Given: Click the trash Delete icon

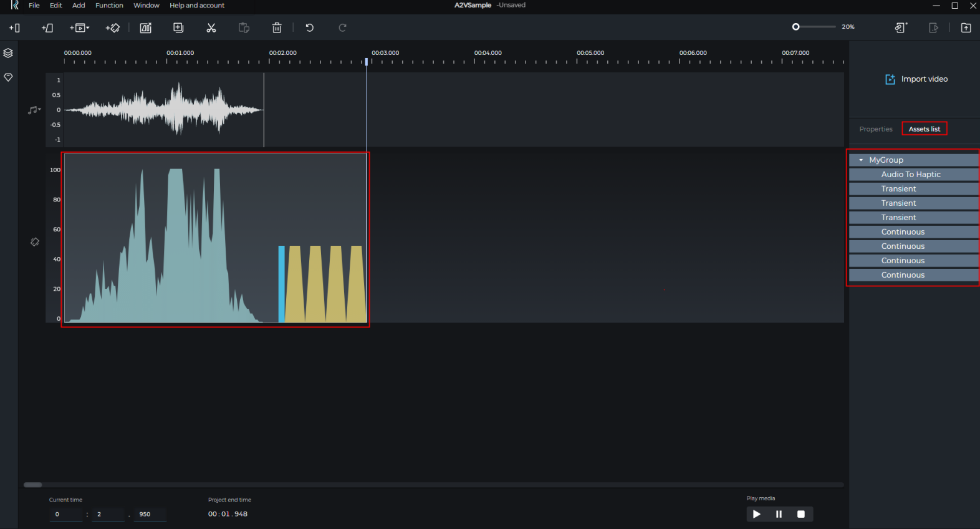Looking at the screenshot, I should click(x=277, y=27).
